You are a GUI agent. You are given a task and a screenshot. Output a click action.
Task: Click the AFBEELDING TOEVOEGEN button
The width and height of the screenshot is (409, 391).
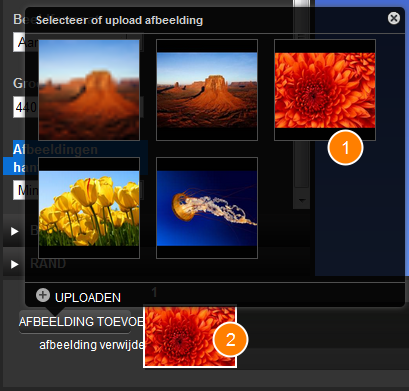click(x=75, y=322)
